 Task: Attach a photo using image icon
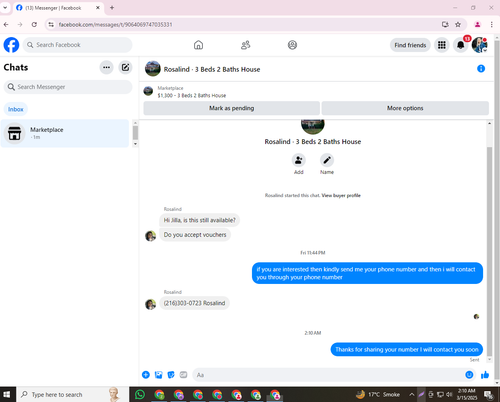(158, 375)
